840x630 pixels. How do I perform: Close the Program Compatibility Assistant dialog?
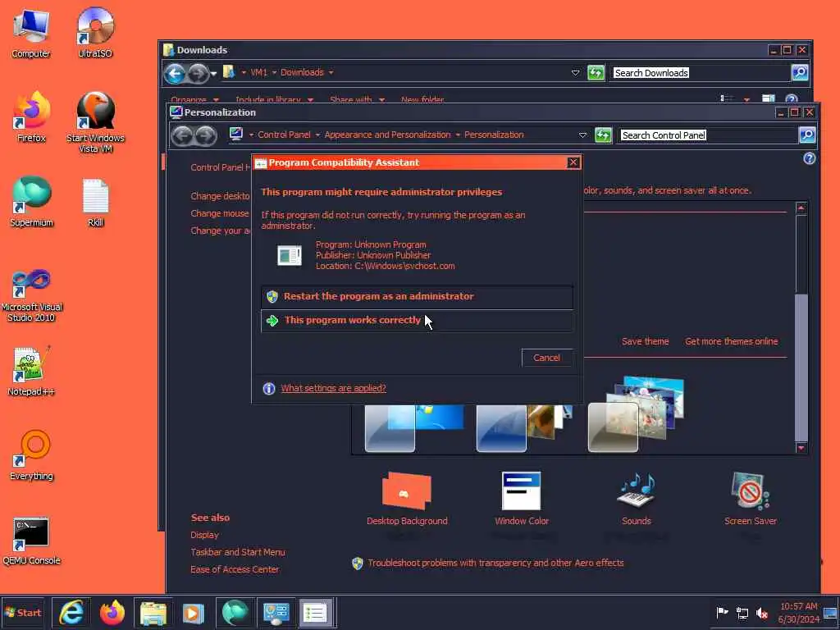pyautogui.click(x=573, y=162)
